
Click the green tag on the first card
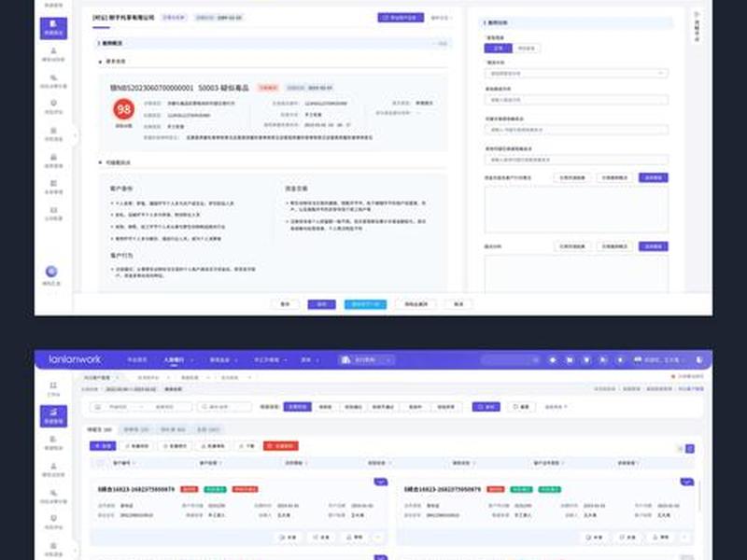(215, 489)
